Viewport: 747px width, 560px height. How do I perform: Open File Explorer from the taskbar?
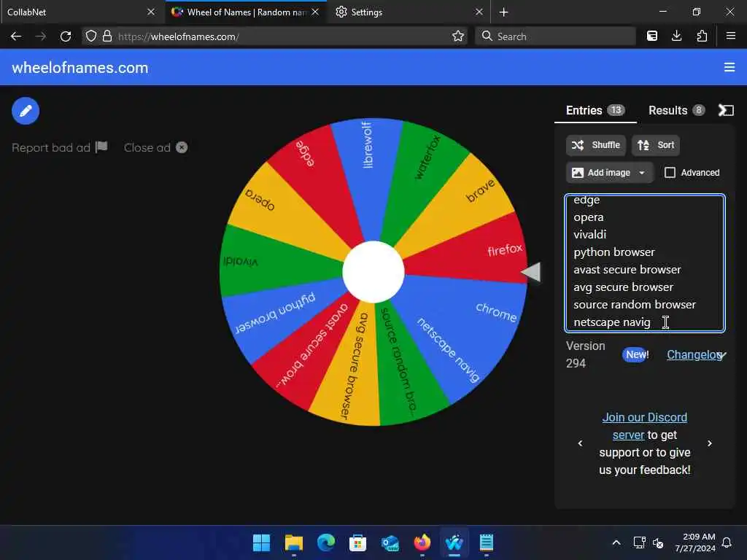[x=293, y=542]
